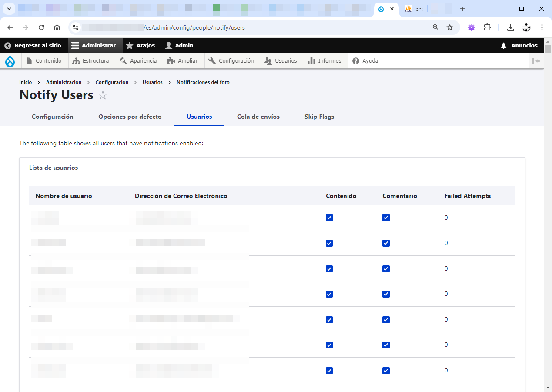Close the active Drupal browser tab
The image size is (552, 392).
[x=392, y=9]
